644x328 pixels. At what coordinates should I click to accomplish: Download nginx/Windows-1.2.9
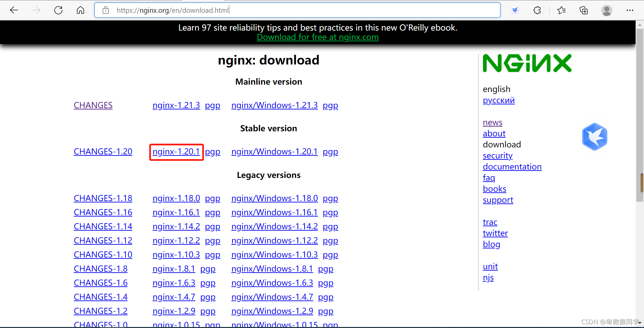[x=272, y=311]
